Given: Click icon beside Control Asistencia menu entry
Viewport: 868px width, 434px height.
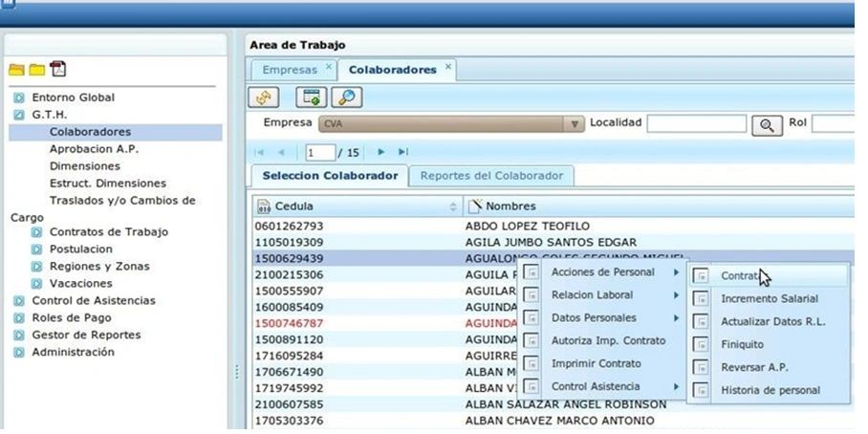Looking at the screenshot, I should tap(532, 386).
